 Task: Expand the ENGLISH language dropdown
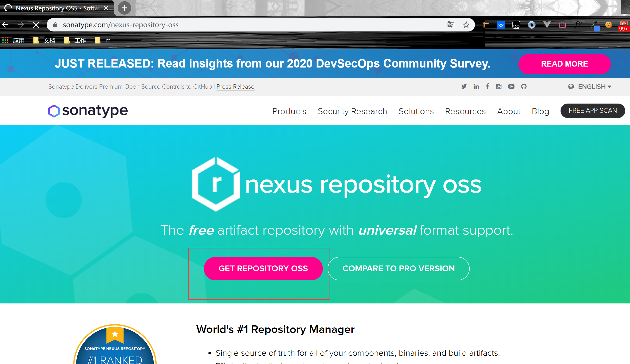pos(590,87)
